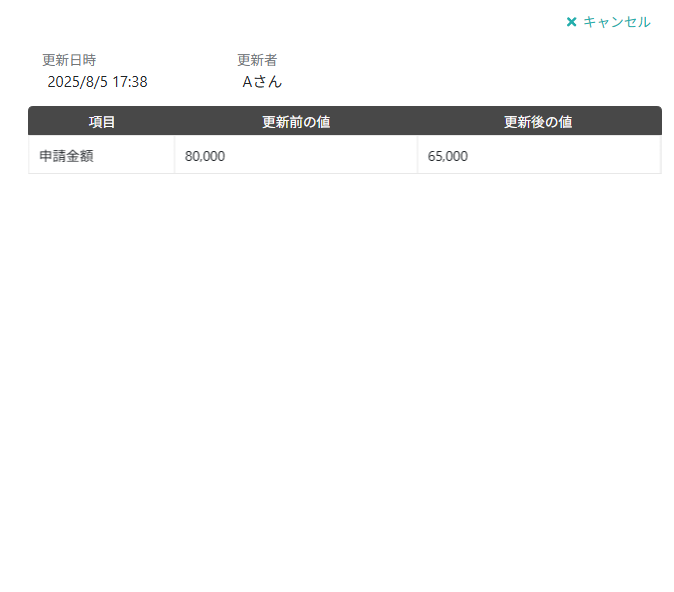
Task: Click the 更新後の値 column header
Action: coord(538,122)
